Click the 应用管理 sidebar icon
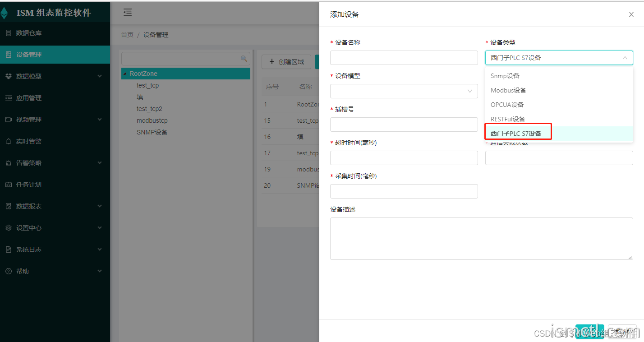Image resolution: width=644 pixels, height=342 pixels. point(8,98)
